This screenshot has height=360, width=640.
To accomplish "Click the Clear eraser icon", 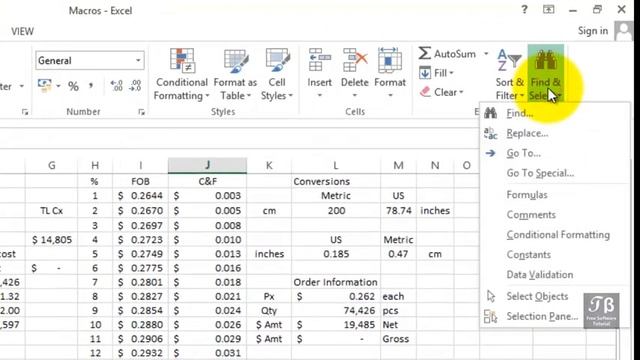I will [x=425, y=92].
